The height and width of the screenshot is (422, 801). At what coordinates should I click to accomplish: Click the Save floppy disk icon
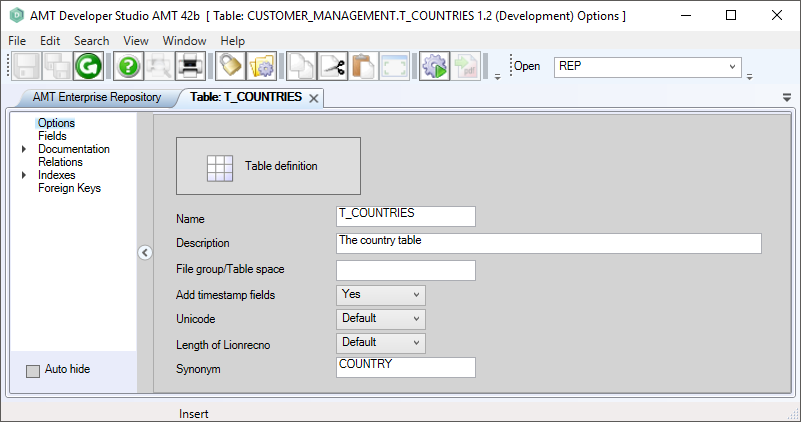(x=26, y=66)
